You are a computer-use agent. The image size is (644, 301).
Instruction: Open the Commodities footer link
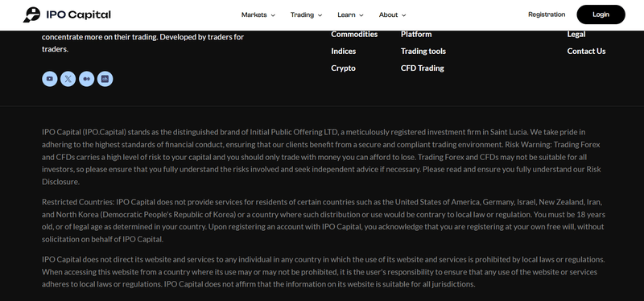(354, 34)
